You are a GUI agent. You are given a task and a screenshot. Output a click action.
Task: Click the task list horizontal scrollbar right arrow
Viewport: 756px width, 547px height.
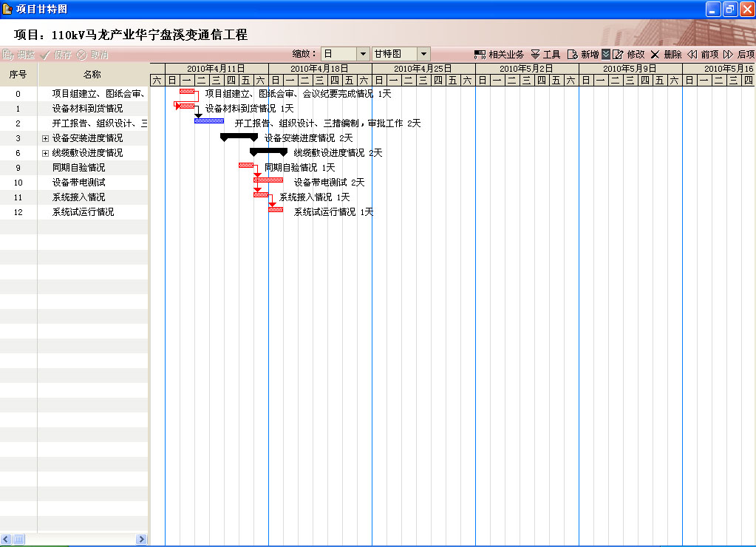pos(141,540)
